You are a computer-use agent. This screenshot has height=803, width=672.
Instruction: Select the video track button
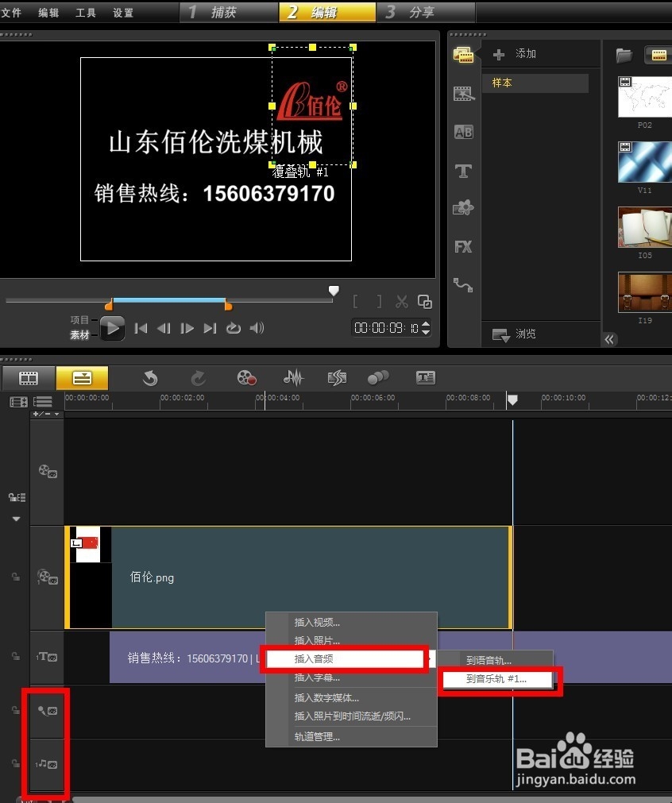point(48,471)
